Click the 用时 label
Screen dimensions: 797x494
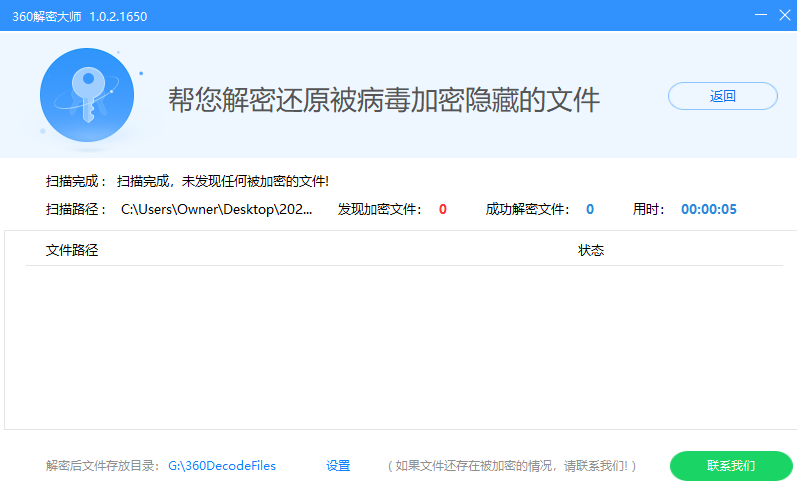tap(649, 209)
